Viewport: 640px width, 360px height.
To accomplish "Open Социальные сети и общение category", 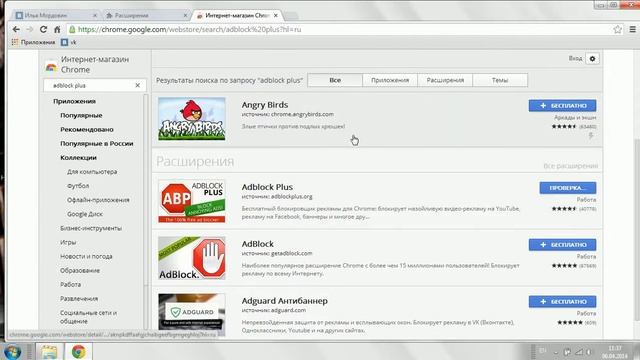I will click(88, 317).
